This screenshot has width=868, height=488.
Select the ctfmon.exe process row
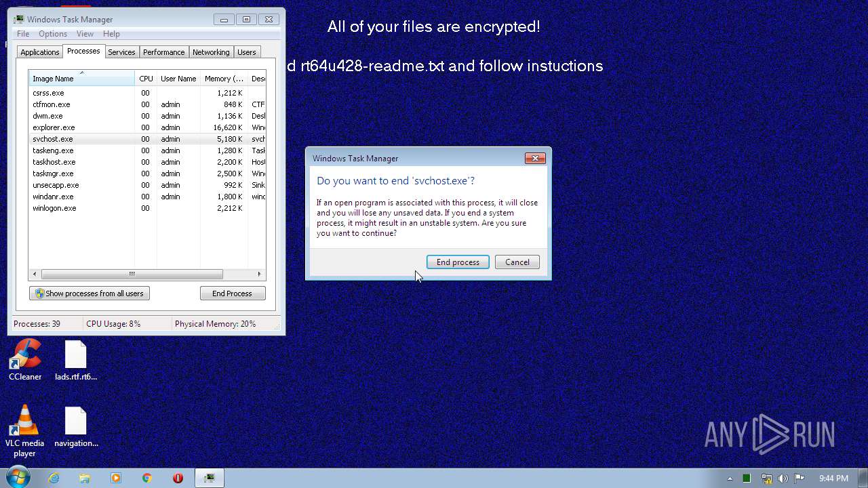[146, 104]
